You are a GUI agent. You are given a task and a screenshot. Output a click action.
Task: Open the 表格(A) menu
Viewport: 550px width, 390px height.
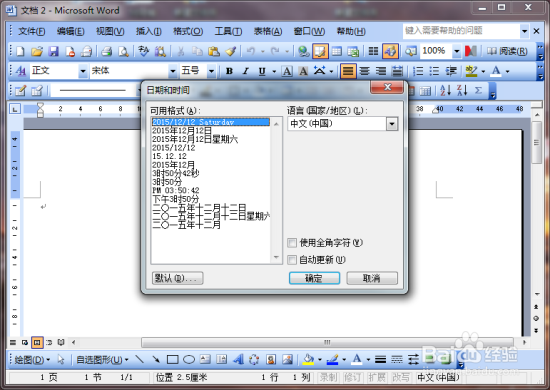pos(268,32)
